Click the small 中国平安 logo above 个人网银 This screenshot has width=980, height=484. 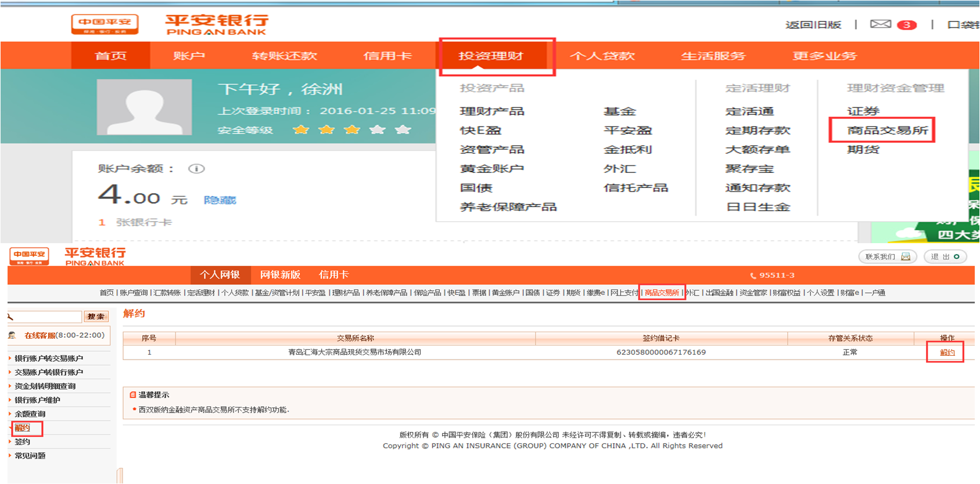(x=29, y=256)
